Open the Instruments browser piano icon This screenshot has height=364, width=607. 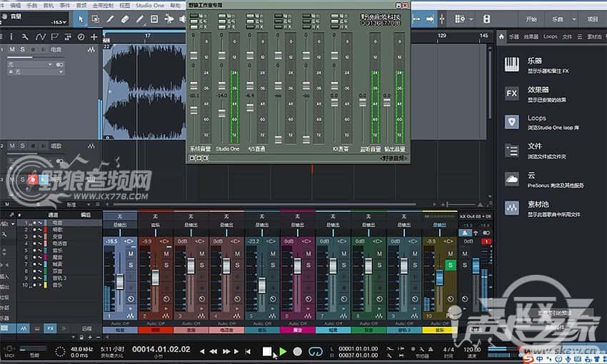(x=511, y=64)
